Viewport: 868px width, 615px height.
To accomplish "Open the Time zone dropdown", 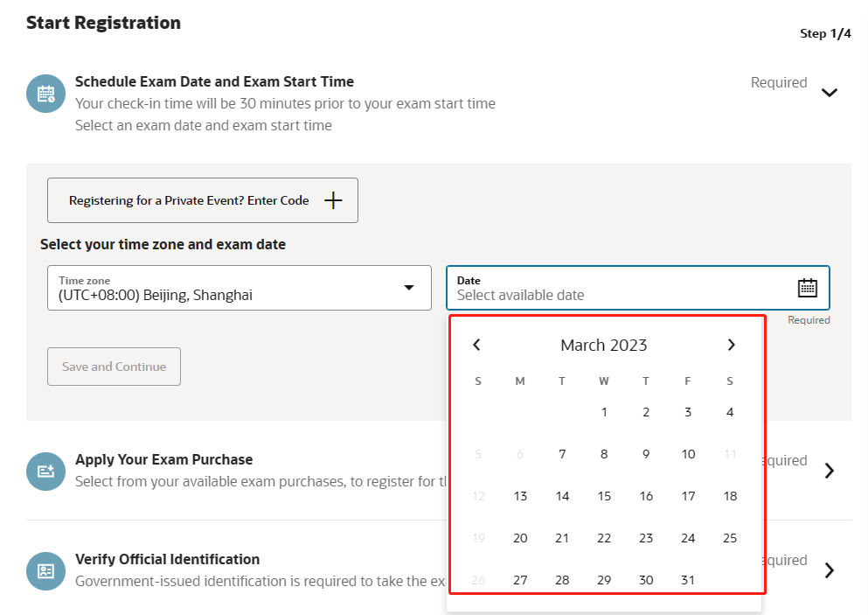I will click(240, 288).
